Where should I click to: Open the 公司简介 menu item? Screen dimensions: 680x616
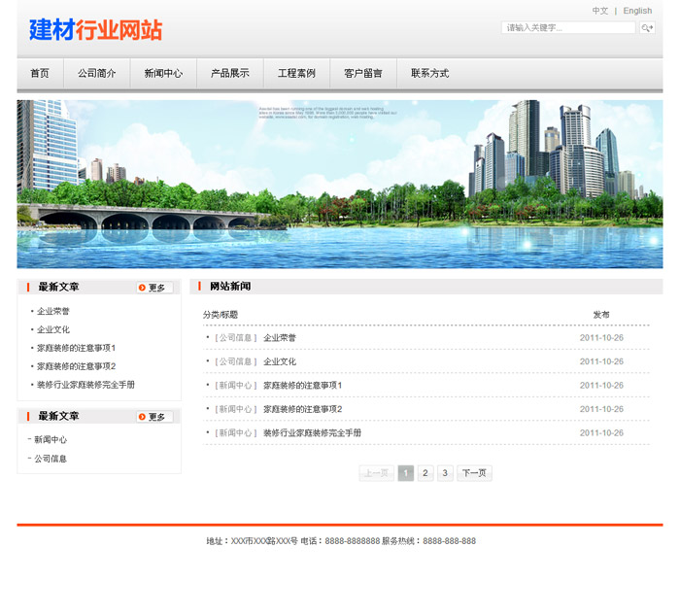click(97, 74)
